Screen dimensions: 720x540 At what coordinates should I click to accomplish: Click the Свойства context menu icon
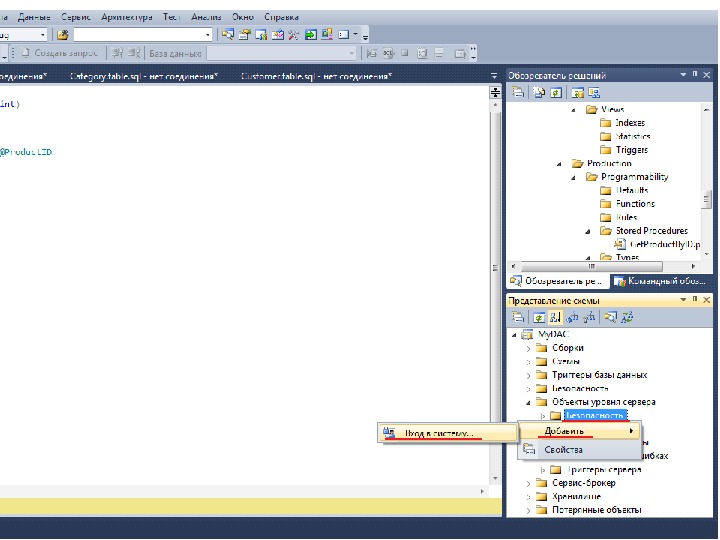pos(529,449)
